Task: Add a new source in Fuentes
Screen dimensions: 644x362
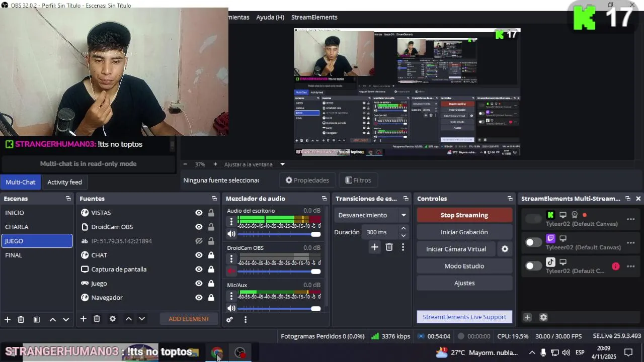Action: [x=84, y=319]
